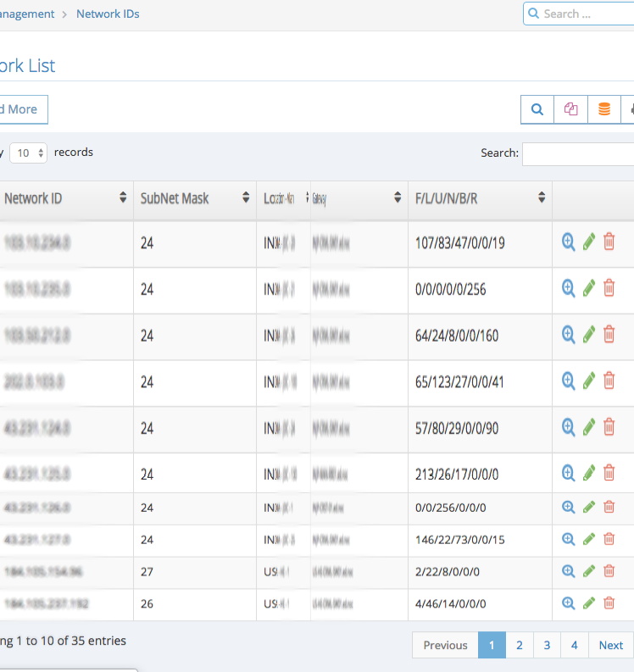Delete the row with 0/0/256/0/0/0

609,507
